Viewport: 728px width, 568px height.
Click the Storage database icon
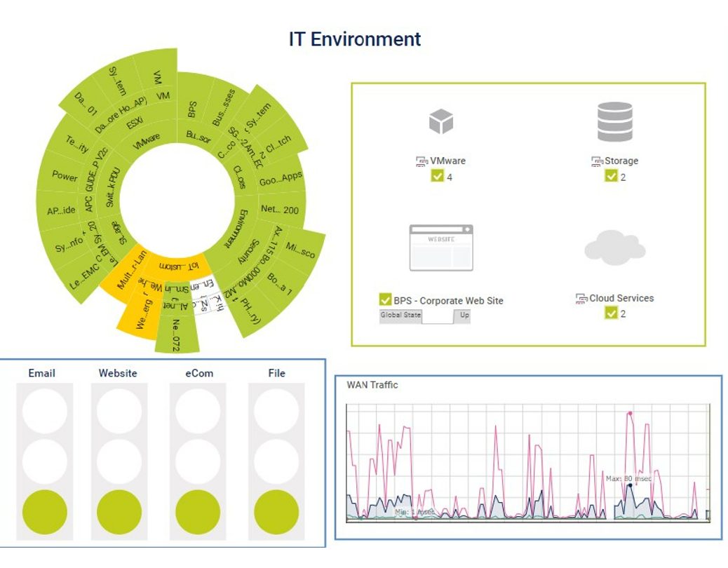point(614,122)
